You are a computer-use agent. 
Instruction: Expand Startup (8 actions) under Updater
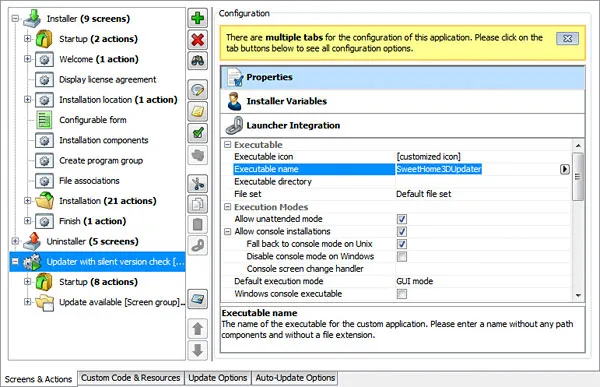[28, 282]
